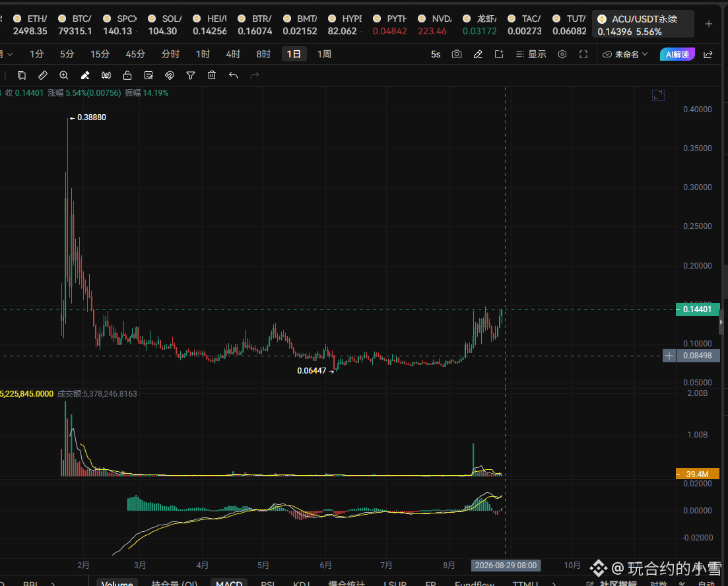The height and width of the screenshot is (586, 728).
Task: Click the 0.08498 crosshair price label
Action: click(698, 356)
